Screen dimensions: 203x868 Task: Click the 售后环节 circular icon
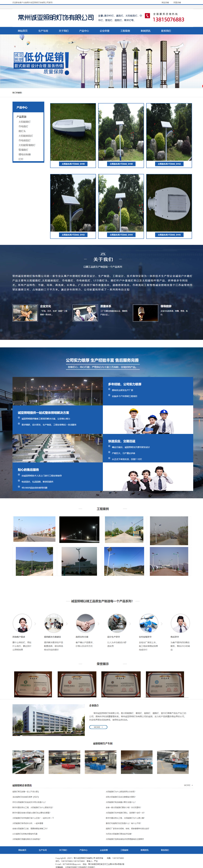click(x=180, y=623)
